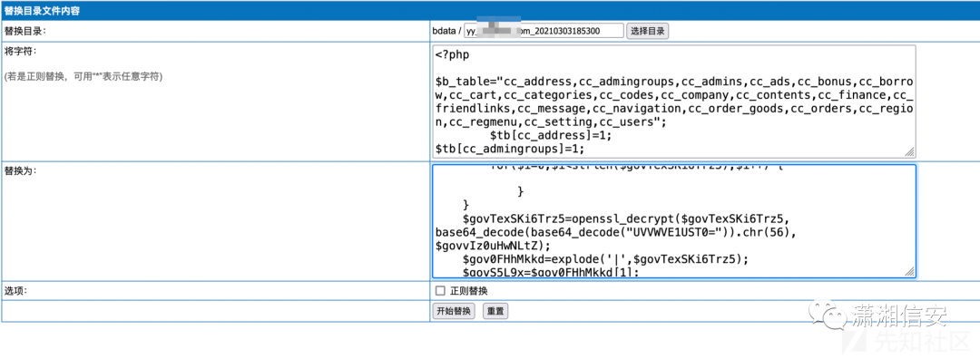Click the 重置 button
Viewport: 980px width, 359px height.
(495, 311)
